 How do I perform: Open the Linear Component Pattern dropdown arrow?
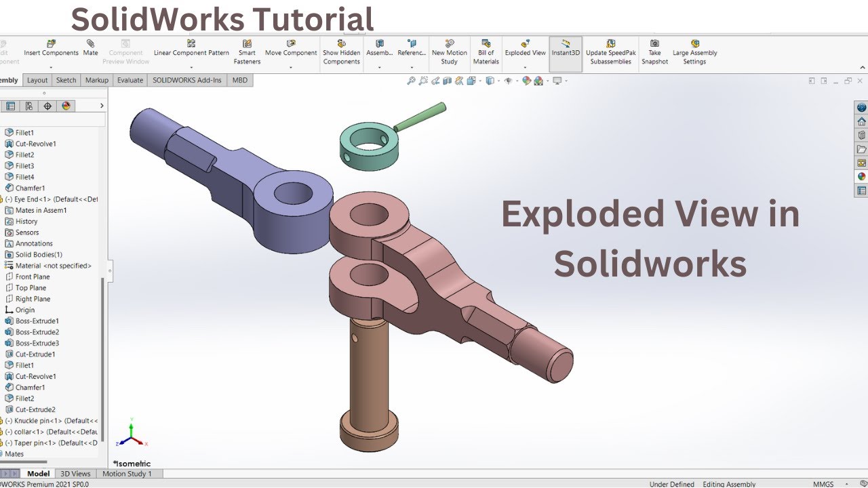191,67
